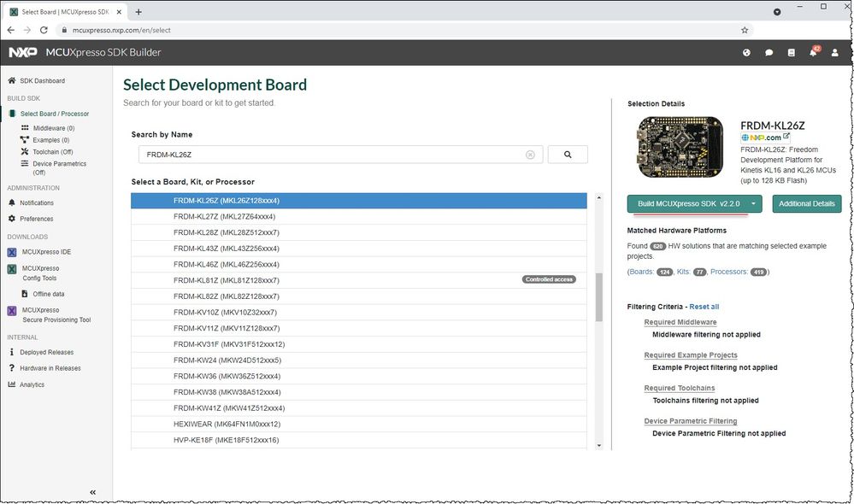
Task: Open the NXP.com external link
Action: [765, 138]
